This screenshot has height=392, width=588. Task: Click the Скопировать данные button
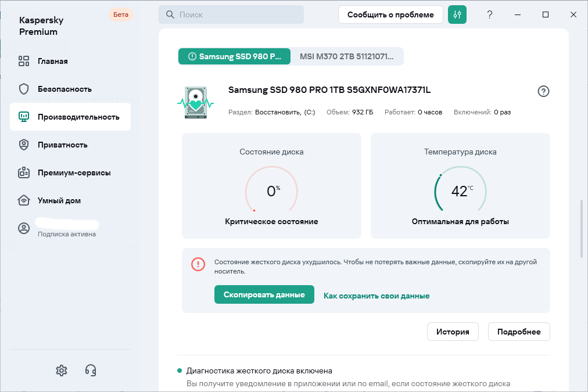point(264,295)
